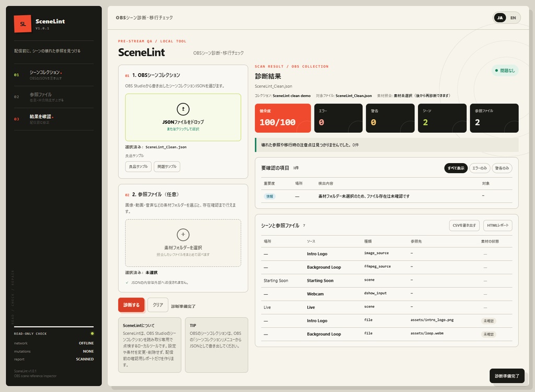The width and height of the screenshot is (535, 392).
Task: Click the dshow_input type cell
Action: point(375,293)
